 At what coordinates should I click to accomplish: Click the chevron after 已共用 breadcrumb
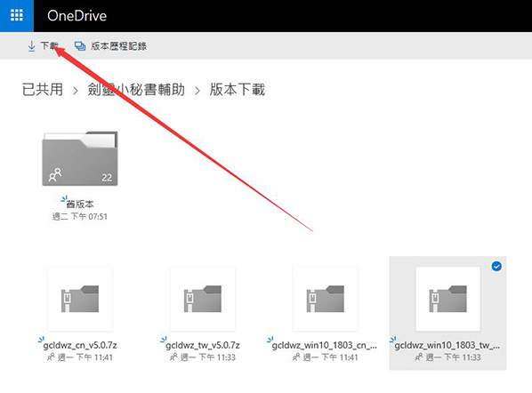pyautogui.click(x=76, y=91)
